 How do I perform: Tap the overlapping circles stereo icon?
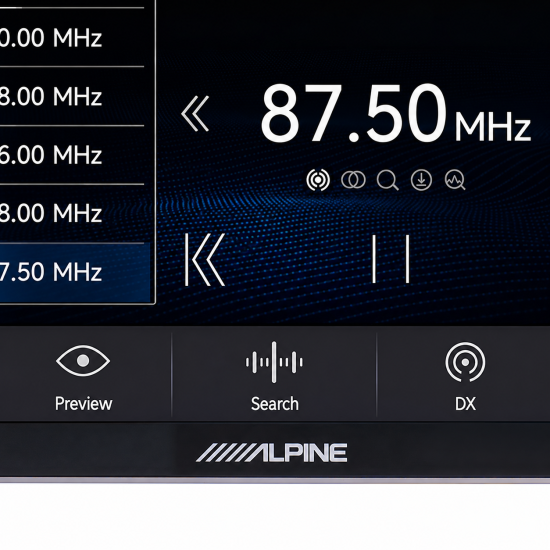pos(353,180)
